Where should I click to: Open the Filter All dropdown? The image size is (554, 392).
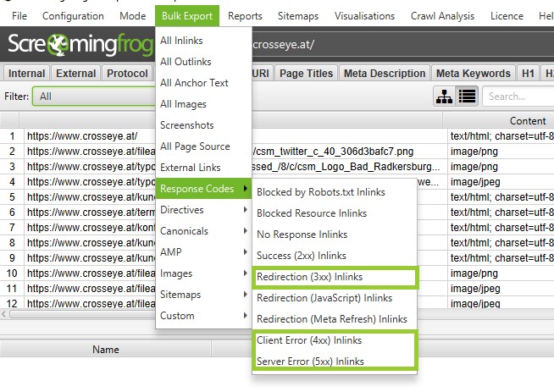(x=94, y=97)
